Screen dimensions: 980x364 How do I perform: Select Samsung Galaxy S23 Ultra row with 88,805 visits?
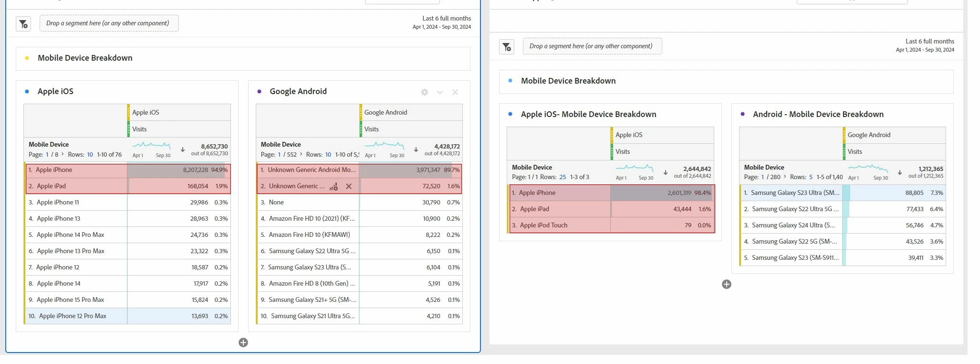843,193
